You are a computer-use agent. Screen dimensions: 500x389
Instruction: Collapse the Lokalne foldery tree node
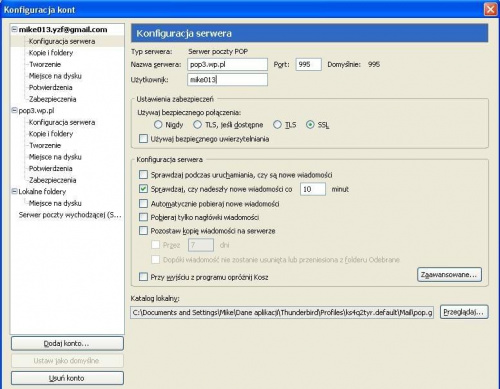14,191
